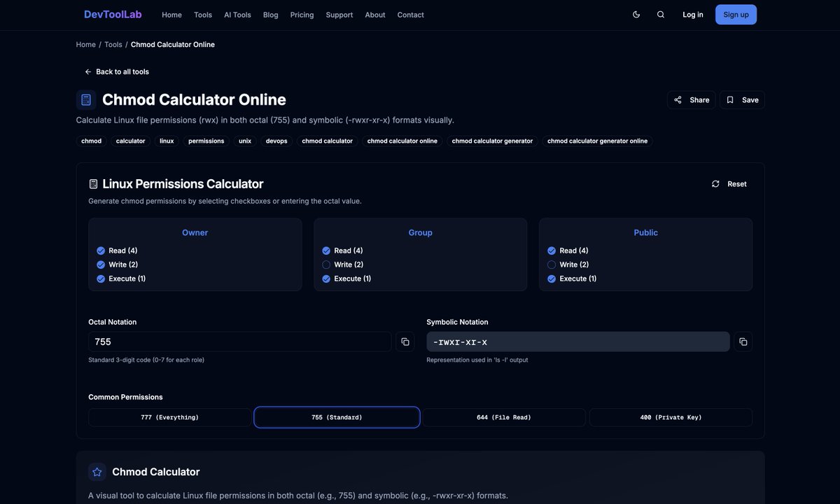The image size is (840, 504).
Task: Open About in the navigation bar
Action: [375, 15]
